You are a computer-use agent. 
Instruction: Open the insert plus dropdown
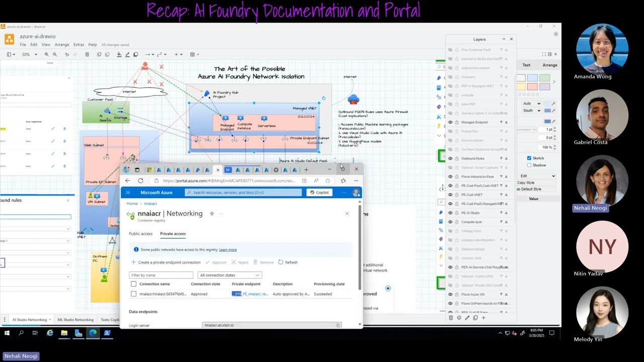(178, 54)
